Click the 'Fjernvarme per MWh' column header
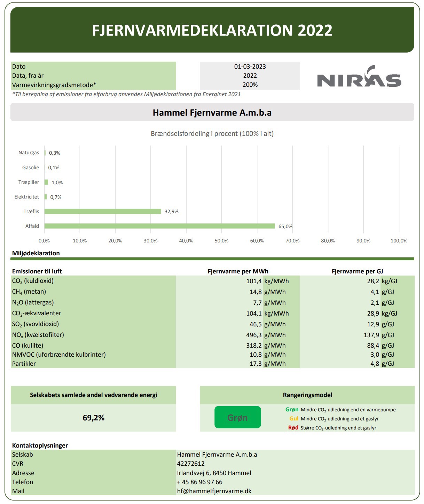Image resolution: width=424 pixels, height=504 pixels. point(238,271)
